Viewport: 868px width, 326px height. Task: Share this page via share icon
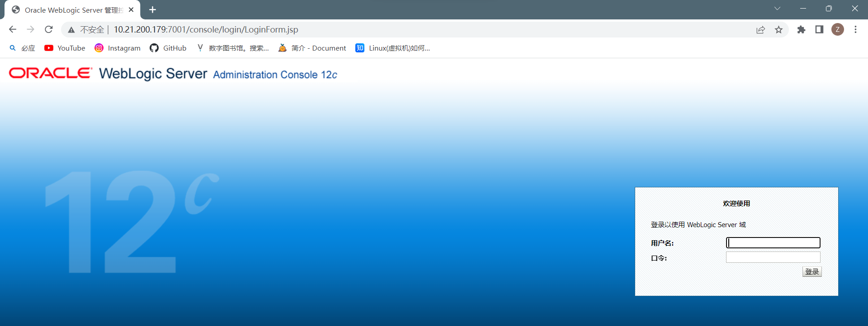click(x=760, y=30)
